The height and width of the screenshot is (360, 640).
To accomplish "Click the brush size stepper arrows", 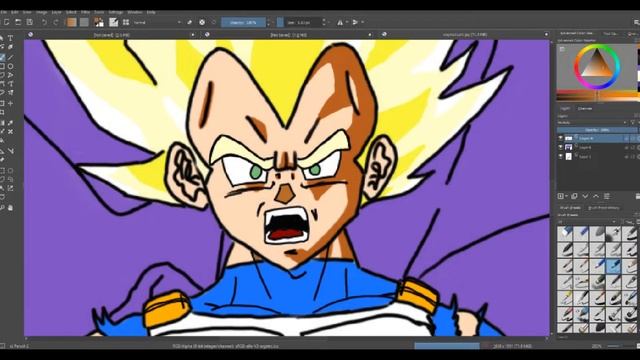I will (x=324, y=22).
